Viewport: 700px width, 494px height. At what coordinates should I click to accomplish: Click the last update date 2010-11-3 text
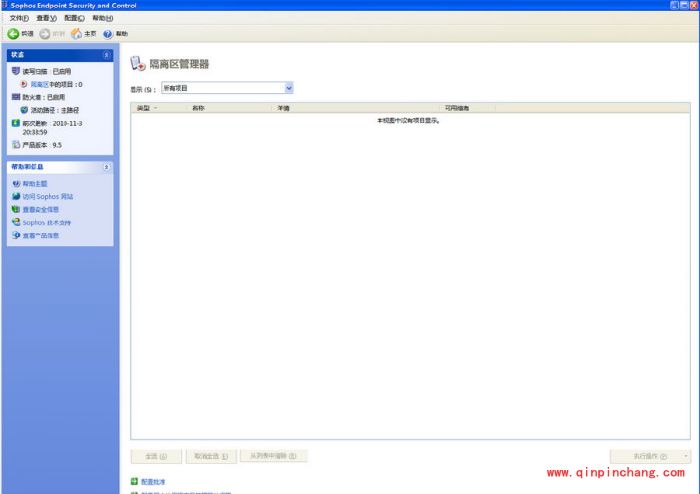click(x=67, y=124)
